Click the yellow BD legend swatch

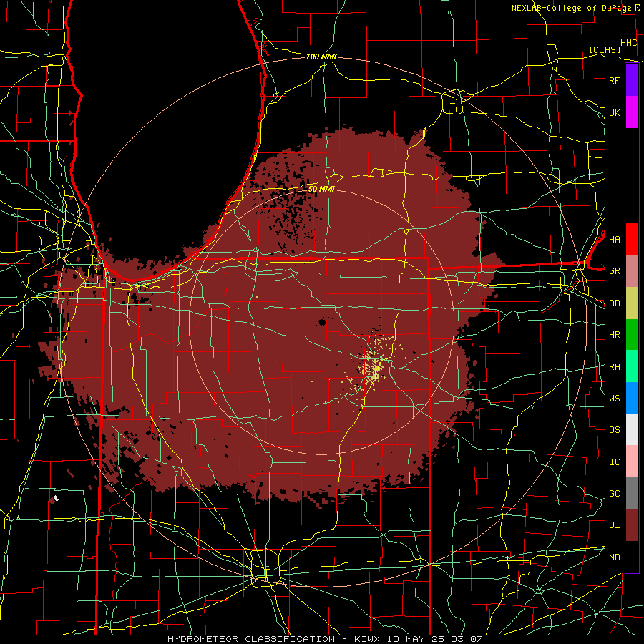click(632, 303)
